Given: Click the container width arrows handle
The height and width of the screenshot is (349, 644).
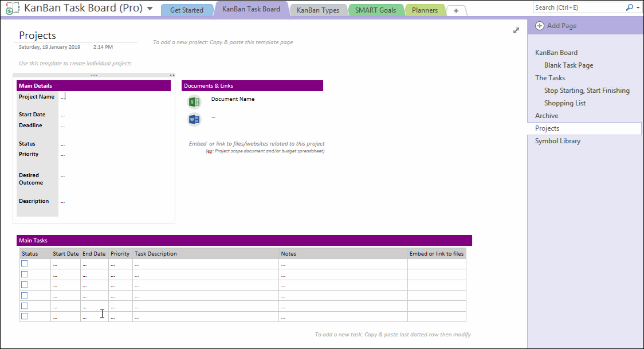Looking at the screenshot, I should 172,75.
